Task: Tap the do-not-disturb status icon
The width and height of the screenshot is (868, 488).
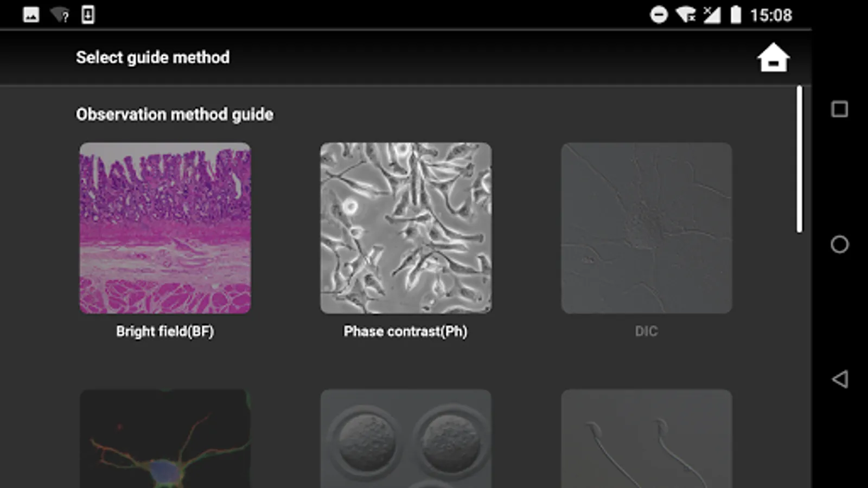Action: coord(659,15)
